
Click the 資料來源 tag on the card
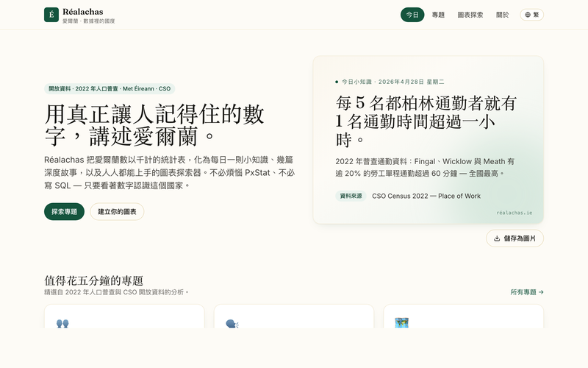(351, 197)
